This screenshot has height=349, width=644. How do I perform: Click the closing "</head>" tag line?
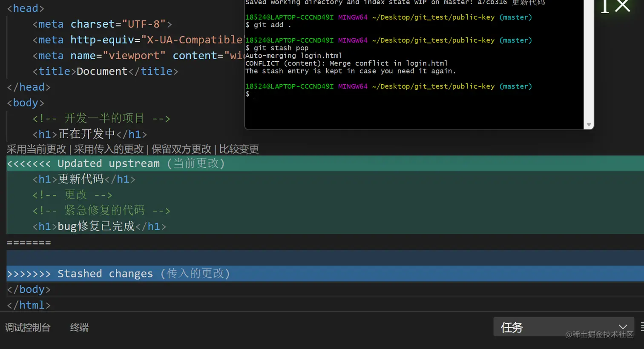[29, 87]
